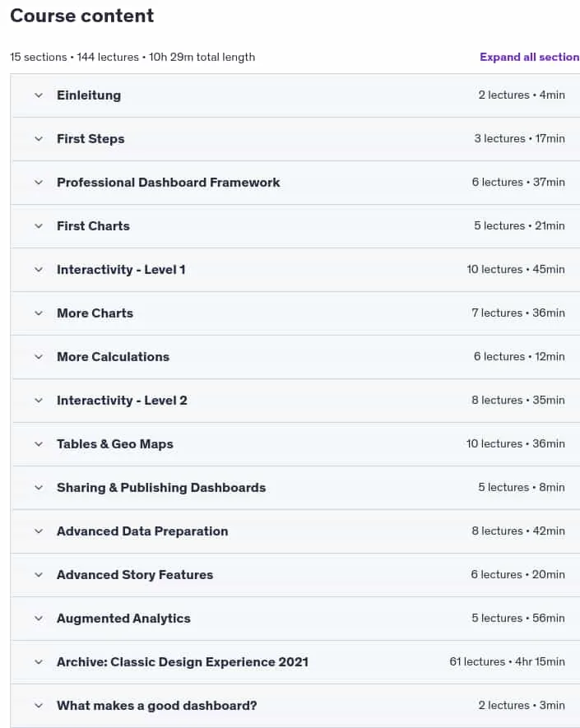Click Expand all sections link
This screenshot has width=580, height=728.
(x=529, y=57)
